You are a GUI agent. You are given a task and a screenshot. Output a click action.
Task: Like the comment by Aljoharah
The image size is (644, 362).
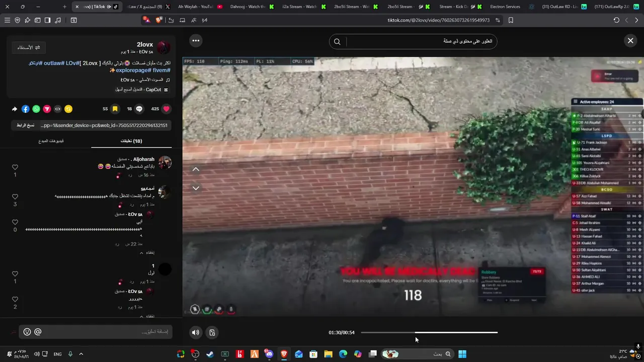15,167
